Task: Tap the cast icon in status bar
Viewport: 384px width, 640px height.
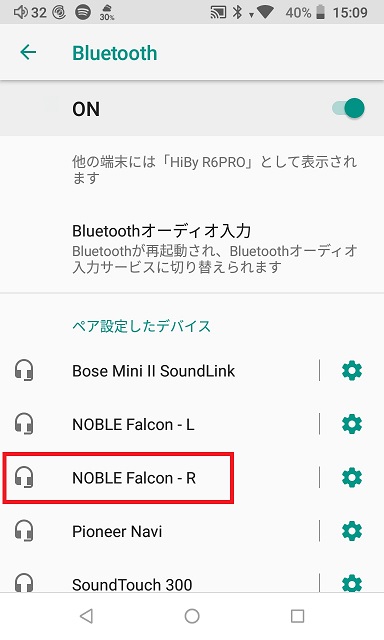Action: [218, 12]
